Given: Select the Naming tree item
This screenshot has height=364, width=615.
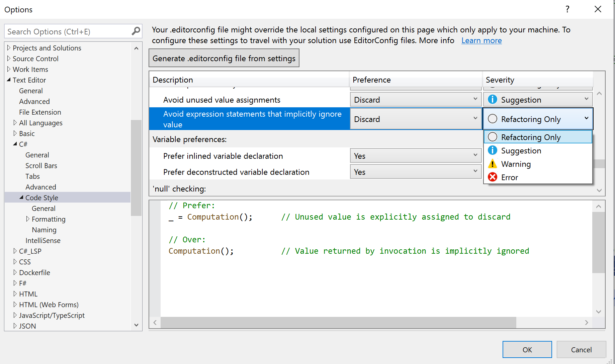Looking at the screenshot, I should coord(44,230).
